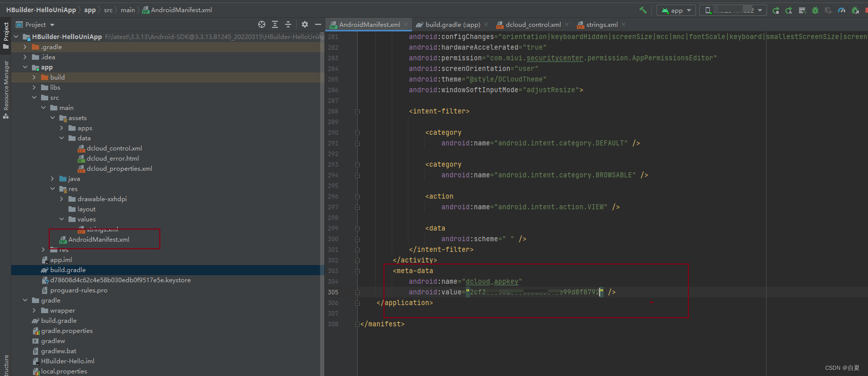This screenshot has height=376, width=868.
Task: Expand the wrapper folder
Action: [x=34, y=310]
